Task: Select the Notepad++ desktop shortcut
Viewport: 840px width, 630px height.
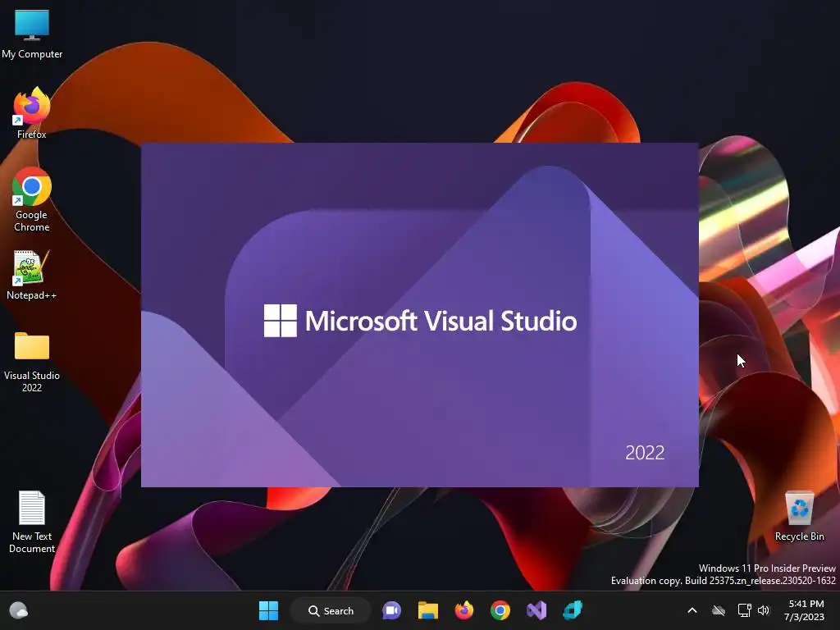Action: 32,274
